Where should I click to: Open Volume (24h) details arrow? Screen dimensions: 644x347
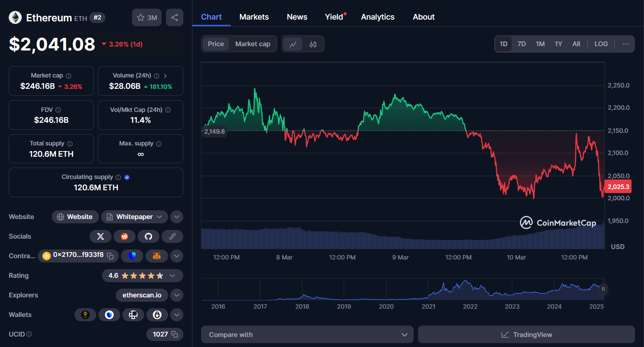pyautogui.click(x=165, y=76)
